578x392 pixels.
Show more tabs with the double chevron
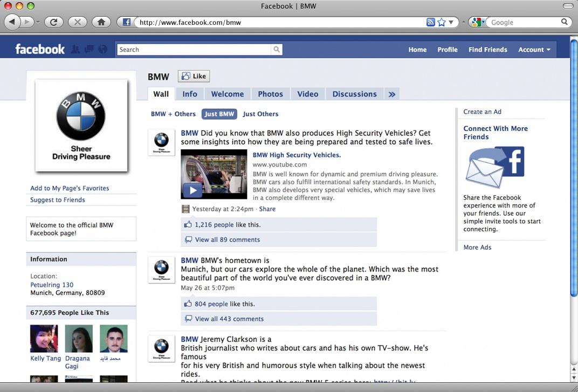point(392,94)
